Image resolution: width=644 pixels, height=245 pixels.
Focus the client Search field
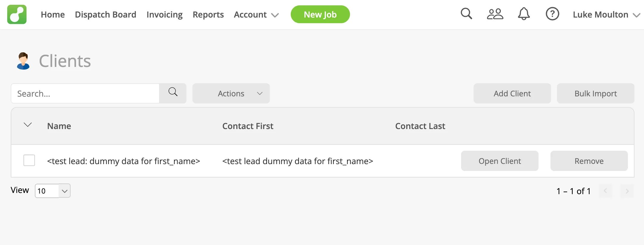[x=85, y=93]
